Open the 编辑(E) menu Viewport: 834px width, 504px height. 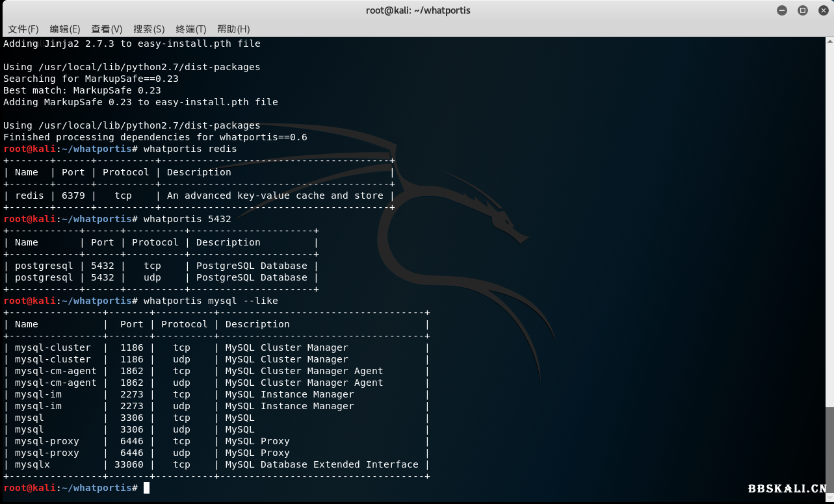64,29
